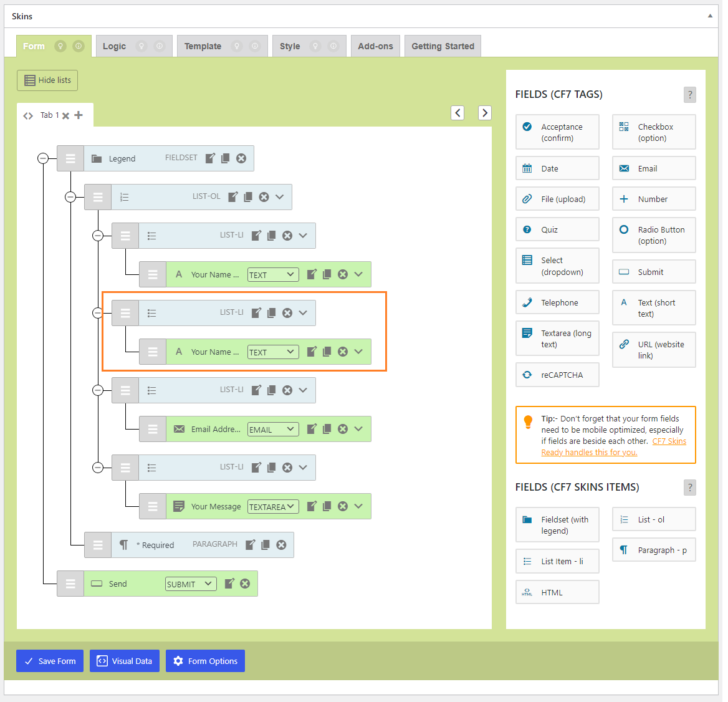
Task: Collapse the Legend fieldset tree node
Action: pyautogui.click(x=43, y=158)
